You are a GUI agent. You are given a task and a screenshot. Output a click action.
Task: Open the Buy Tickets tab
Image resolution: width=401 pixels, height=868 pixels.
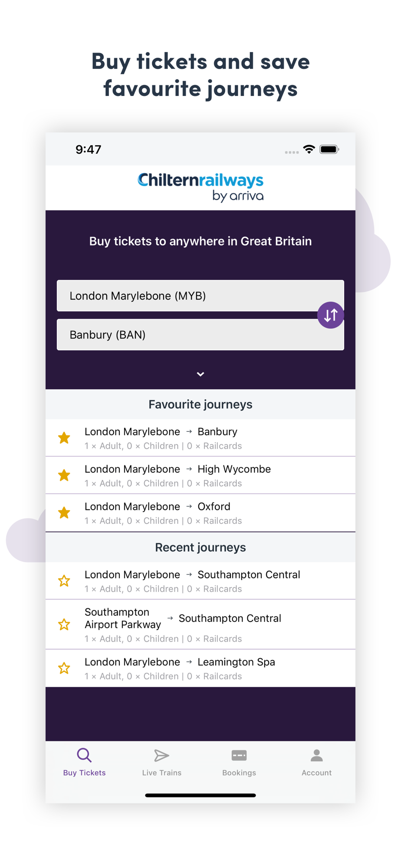tap(84, 762)
